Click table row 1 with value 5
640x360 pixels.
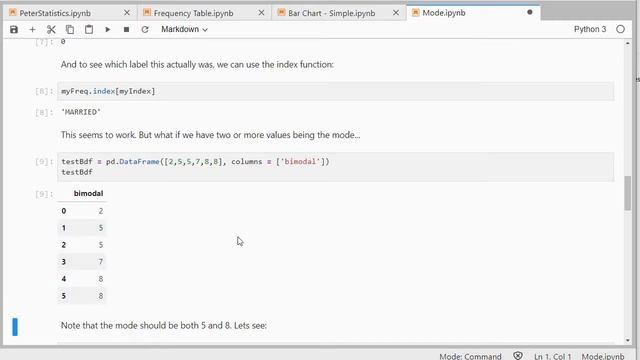pos(82,228)
